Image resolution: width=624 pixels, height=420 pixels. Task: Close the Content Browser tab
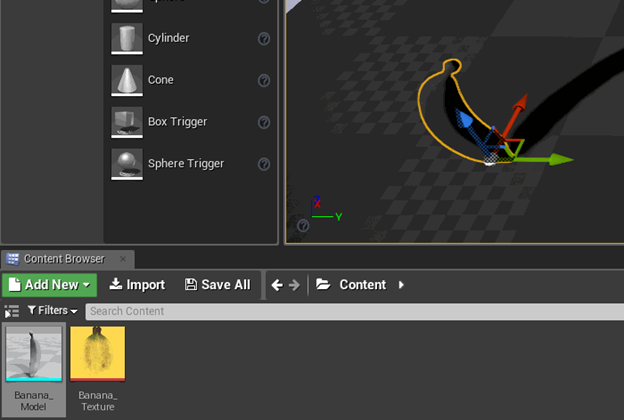pos(123,259)
